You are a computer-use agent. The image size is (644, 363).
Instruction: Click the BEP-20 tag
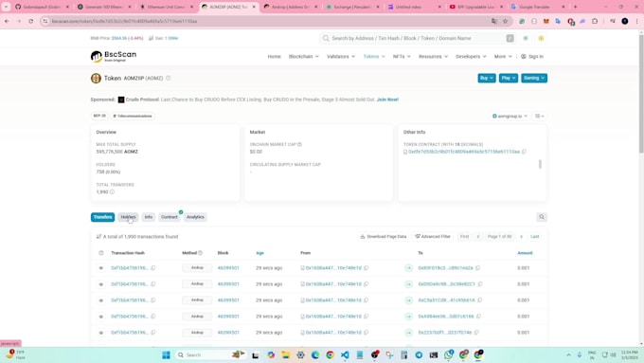coord(99,116)
